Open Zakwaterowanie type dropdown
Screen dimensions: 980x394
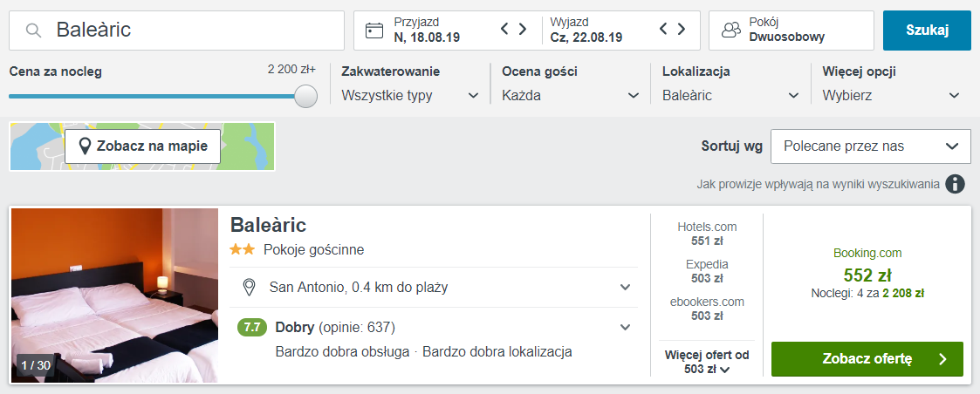410,96
